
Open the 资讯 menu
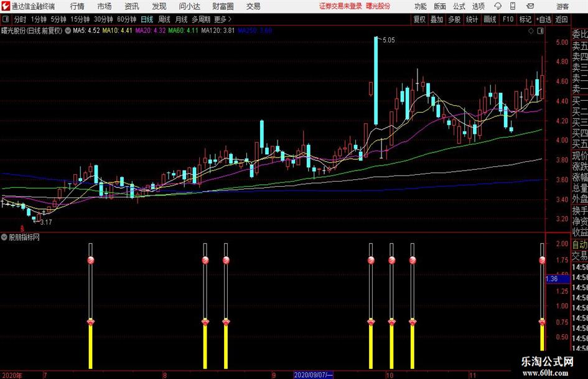[132, 6]
